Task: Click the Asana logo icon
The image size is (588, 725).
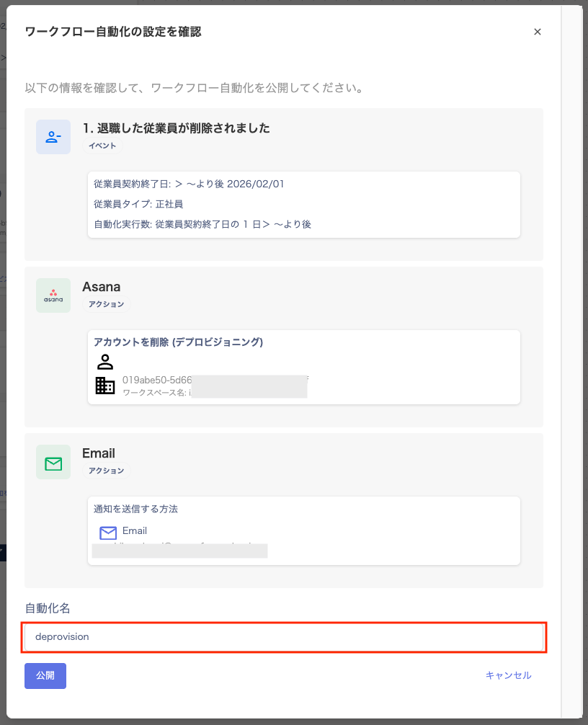Action: pyautogui.click(x=53, y=295)
